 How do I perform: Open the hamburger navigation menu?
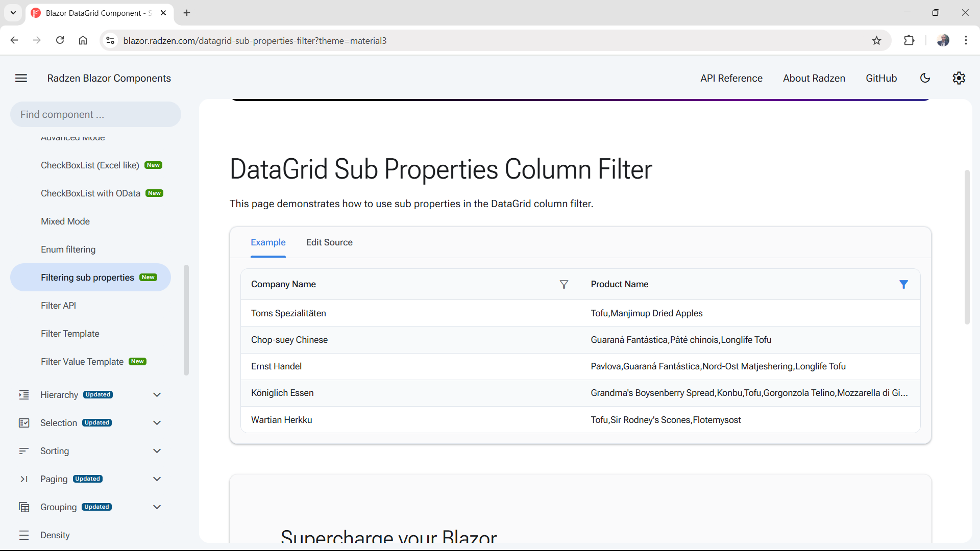click(21, 78)
